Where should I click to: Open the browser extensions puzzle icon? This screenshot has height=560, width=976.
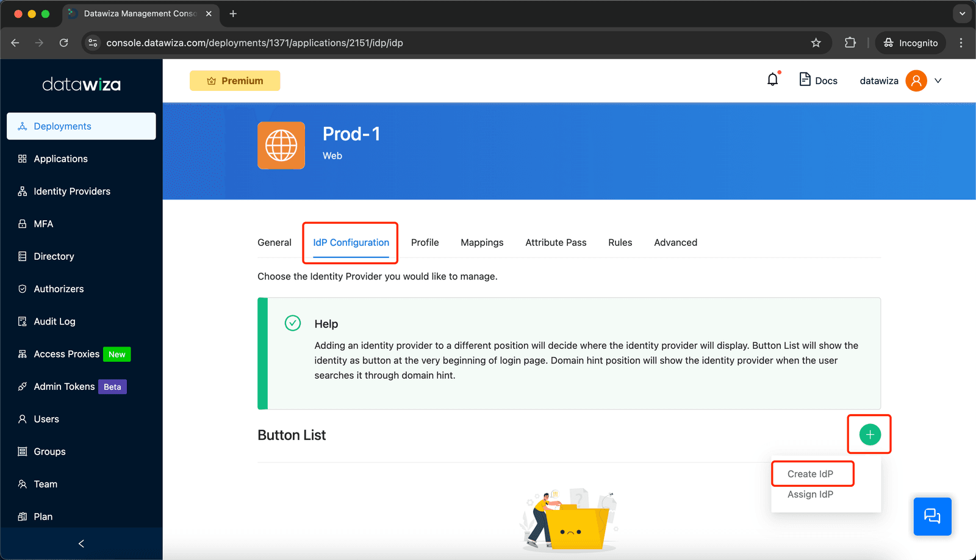[x=850, y=43]
